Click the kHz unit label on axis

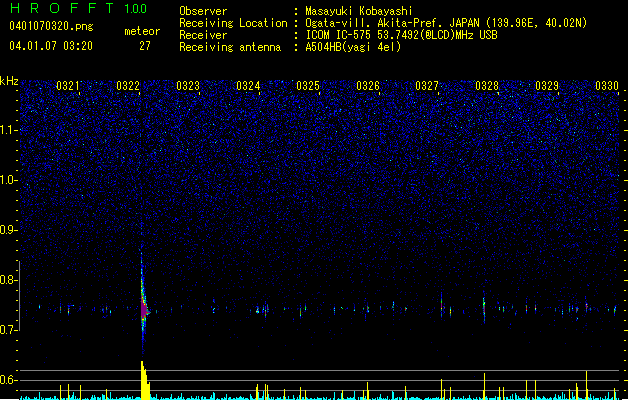tap(9, 81)
